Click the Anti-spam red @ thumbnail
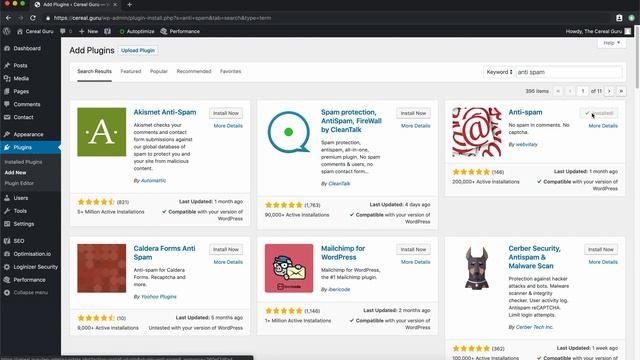The image size is (640, 360). [x=476, y=132]
